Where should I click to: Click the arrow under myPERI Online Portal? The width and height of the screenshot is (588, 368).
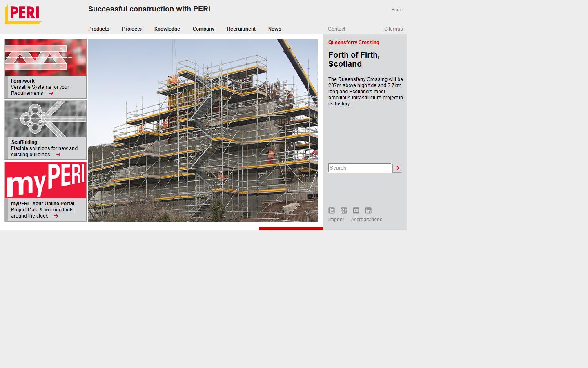coord(57,216)
